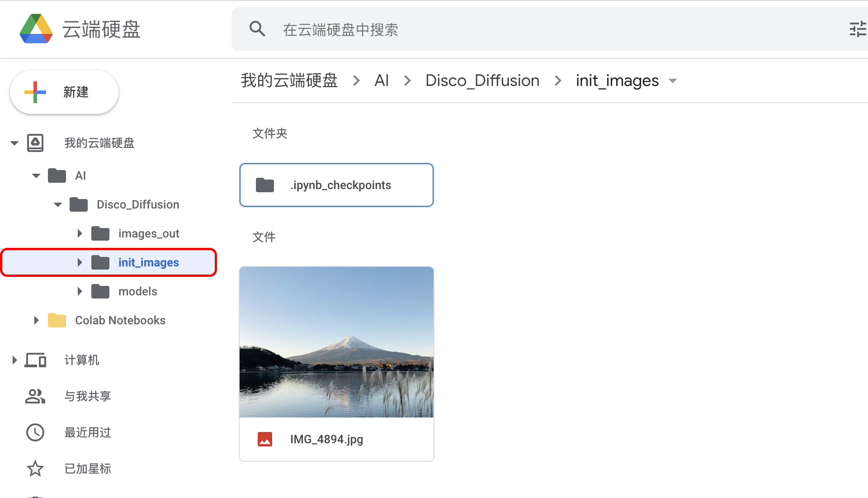
Task: Click the red image icon beside IMG_4894.jpg
Action: 265,439
